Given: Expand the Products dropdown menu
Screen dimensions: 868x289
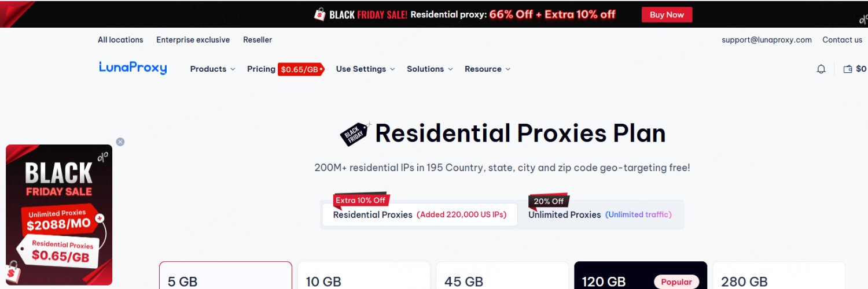Looking at the screenshot, I should [212, 69].
